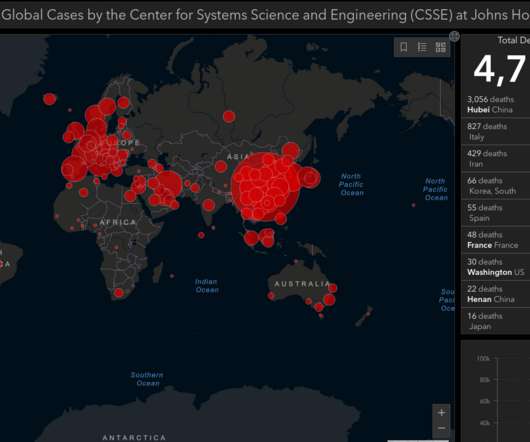Open the basemap gallery grid icon
The image size is (530, 442).
(440, 47)
